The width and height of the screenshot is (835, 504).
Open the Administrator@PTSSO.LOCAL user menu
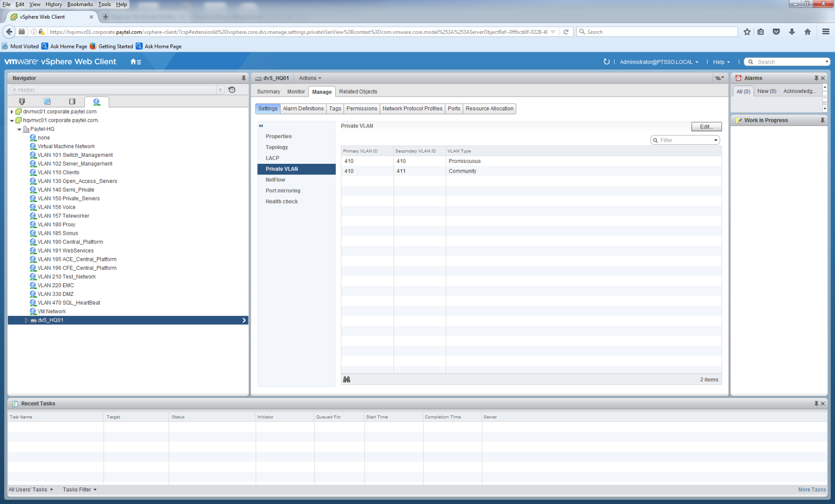pyautogui.click(x=659, y=62)
